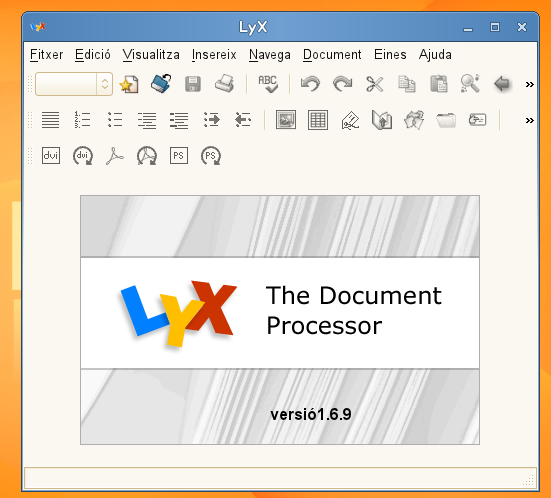This screenshot has height=498, width=551.
Task: Open an existing document
Action: pyautogui.click(x=161, y=84)
